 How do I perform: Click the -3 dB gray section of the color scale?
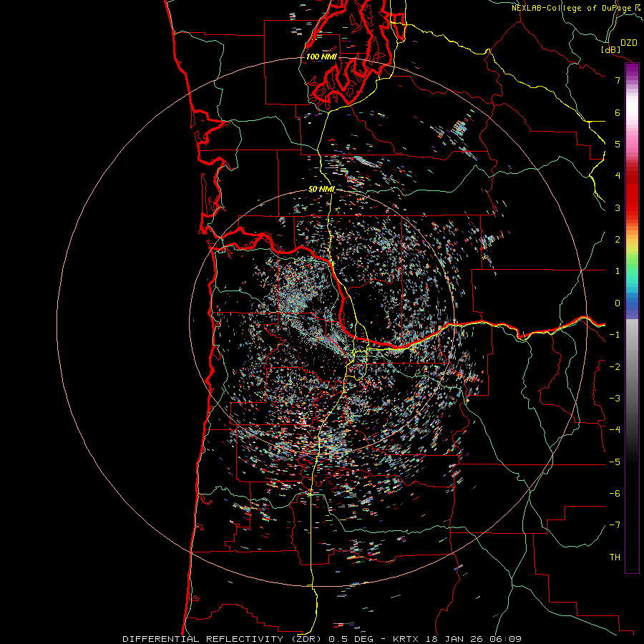[632, 398]
